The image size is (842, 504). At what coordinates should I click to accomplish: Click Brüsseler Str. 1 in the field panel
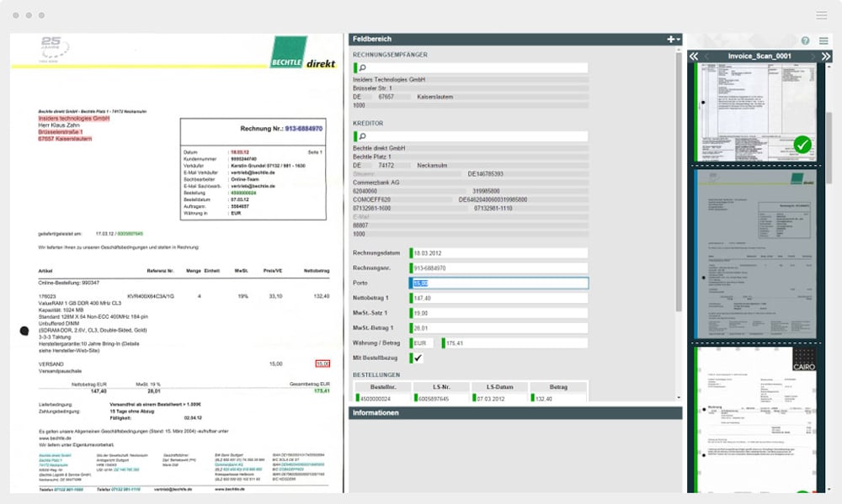372,88
